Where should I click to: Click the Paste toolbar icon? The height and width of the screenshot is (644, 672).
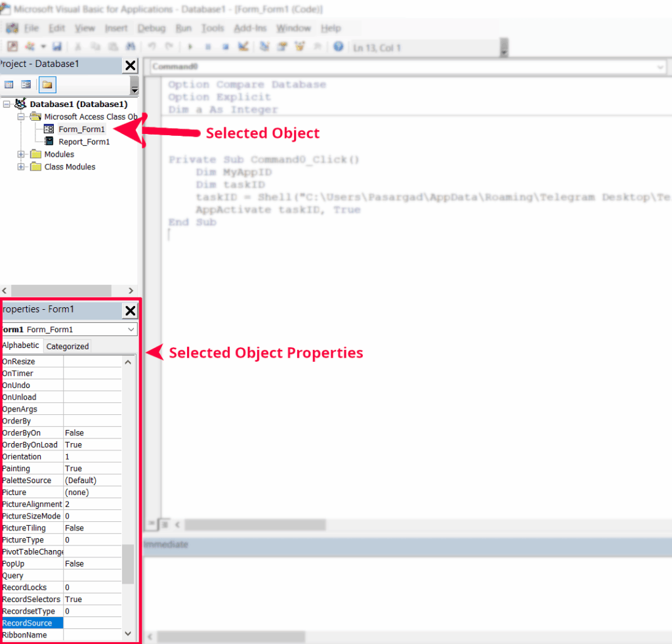(113, 47)
